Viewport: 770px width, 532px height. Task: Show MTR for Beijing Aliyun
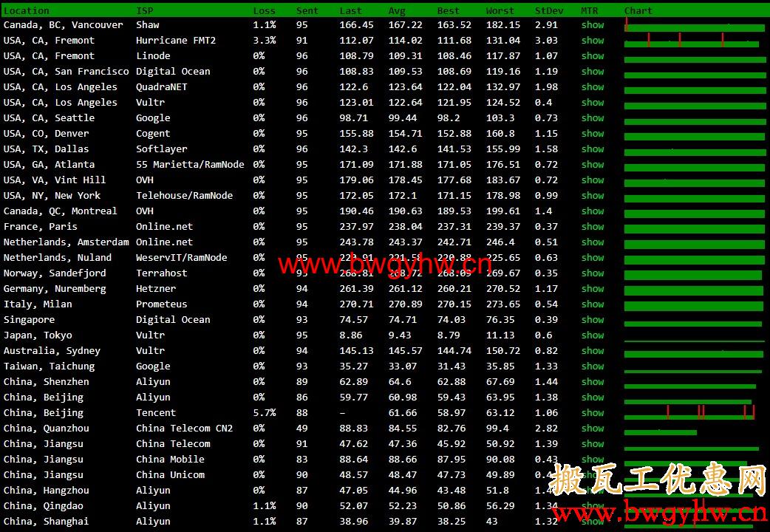tap(593, 397)
